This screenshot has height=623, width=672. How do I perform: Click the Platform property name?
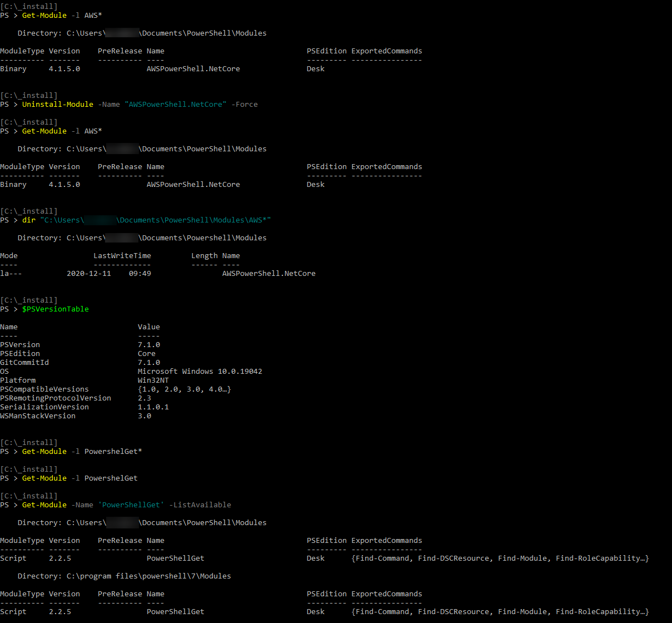click(x=18, y=380)
